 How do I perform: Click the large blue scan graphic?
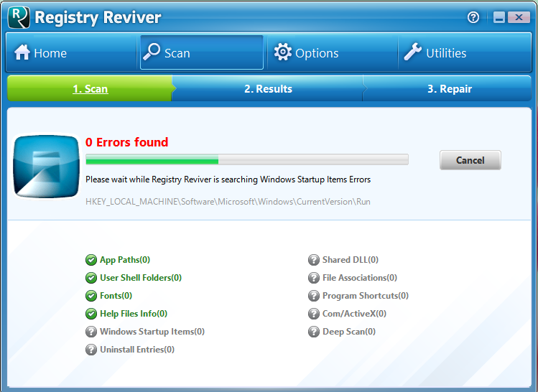click(46, 167)
